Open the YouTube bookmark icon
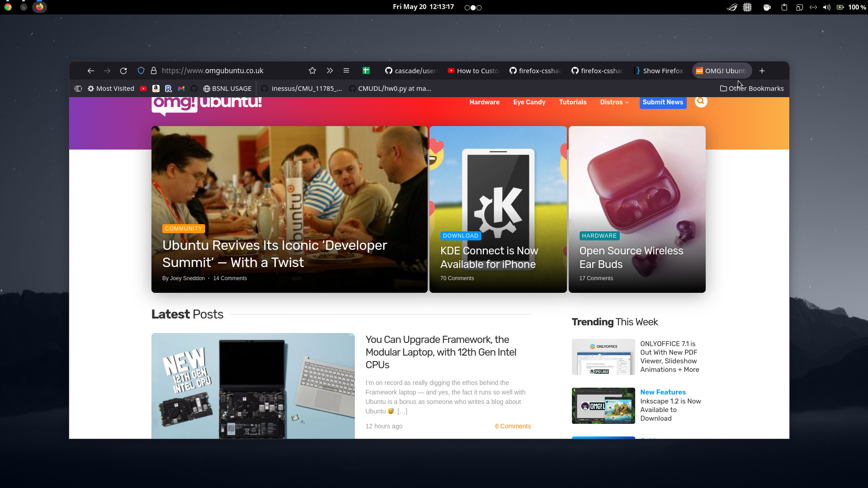 [x=143, y=89]
